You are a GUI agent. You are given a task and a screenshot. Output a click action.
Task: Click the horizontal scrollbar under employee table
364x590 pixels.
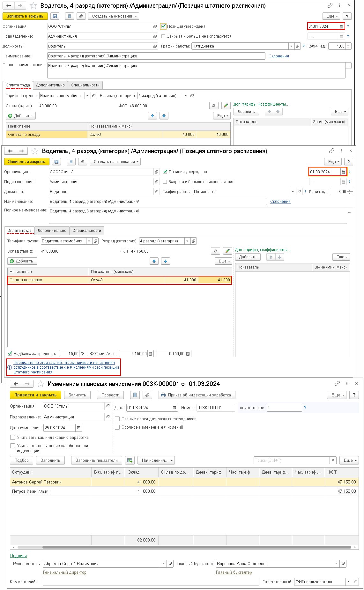197,547
